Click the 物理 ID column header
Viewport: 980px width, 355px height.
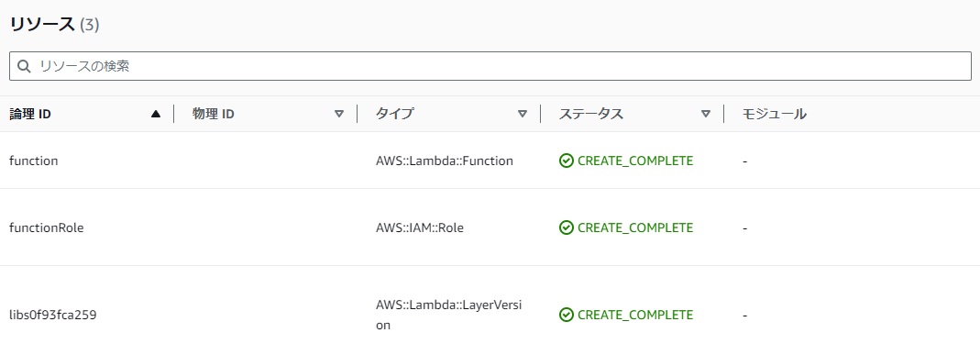click(213, 114)
